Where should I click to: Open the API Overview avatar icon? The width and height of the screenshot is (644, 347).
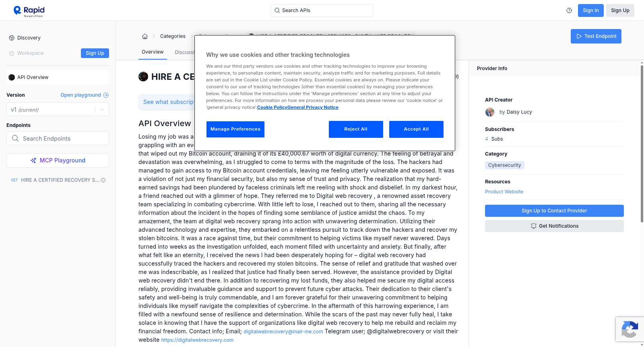click(12, 77)
